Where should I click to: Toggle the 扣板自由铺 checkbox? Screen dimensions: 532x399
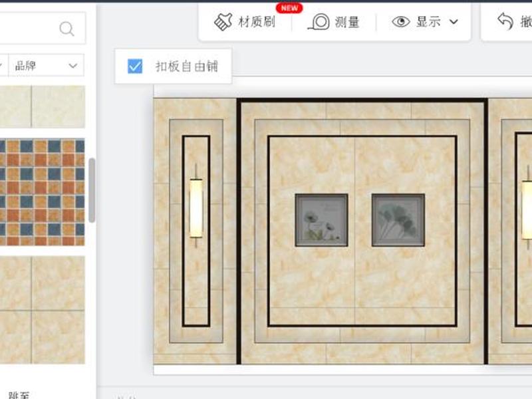(135, 66)
